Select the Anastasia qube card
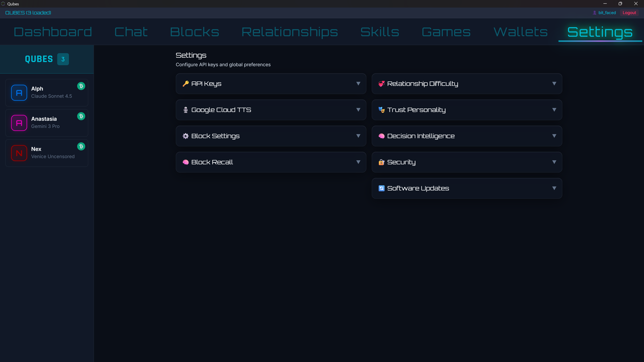The image size is (644, 362). click(46, 123)
